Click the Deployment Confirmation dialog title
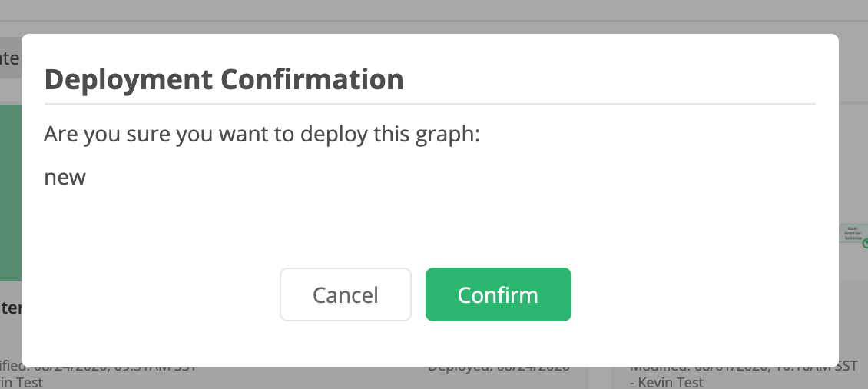868x389 pixels. pyautogui.click(x=224, y=79)
